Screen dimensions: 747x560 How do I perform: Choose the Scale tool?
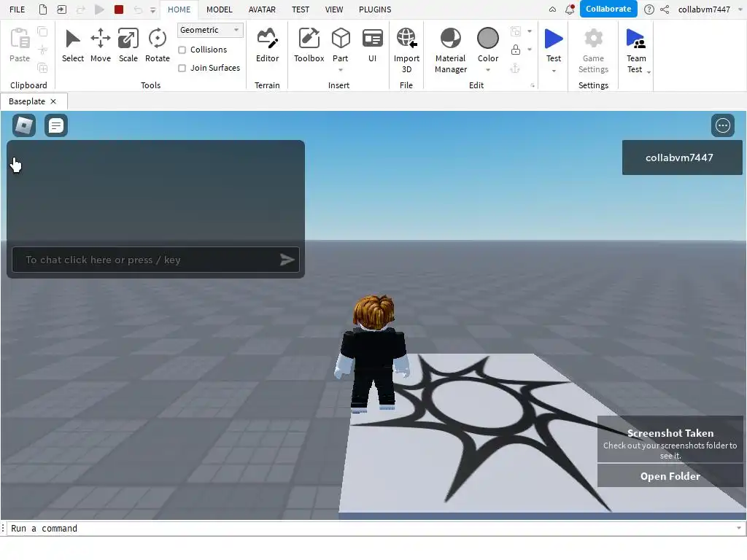128,45
